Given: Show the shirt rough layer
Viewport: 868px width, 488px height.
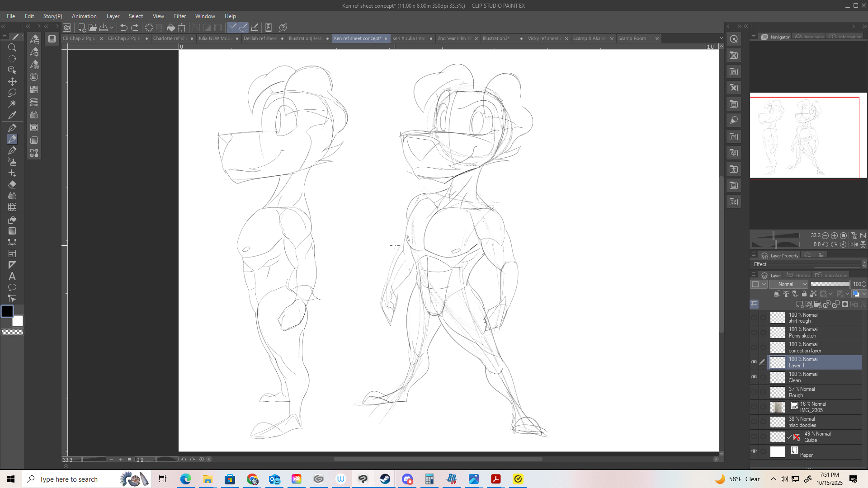Looking at the screenshot, I should coord(754,318).
